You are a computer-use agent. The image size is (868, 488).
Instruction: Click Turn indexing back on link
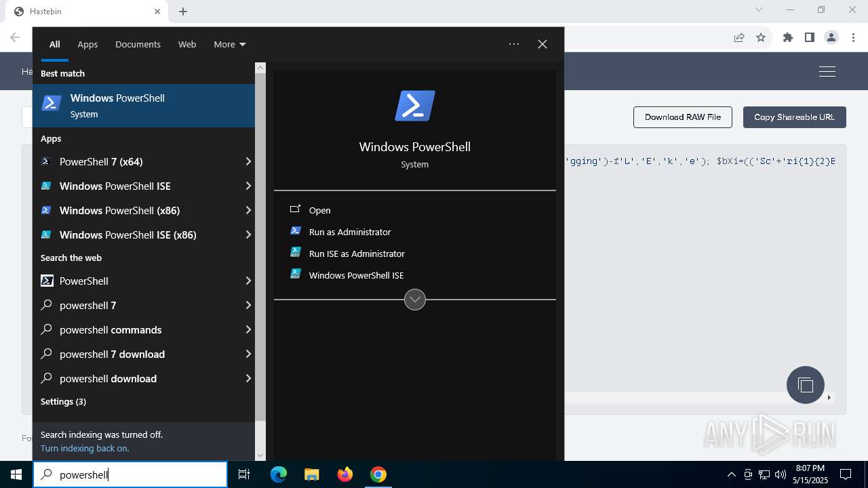pos(85,448)
